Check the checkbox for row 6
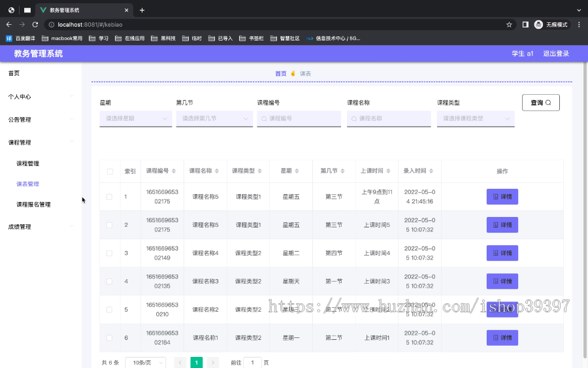The image size is (588, 368). [x=109, y=338]
